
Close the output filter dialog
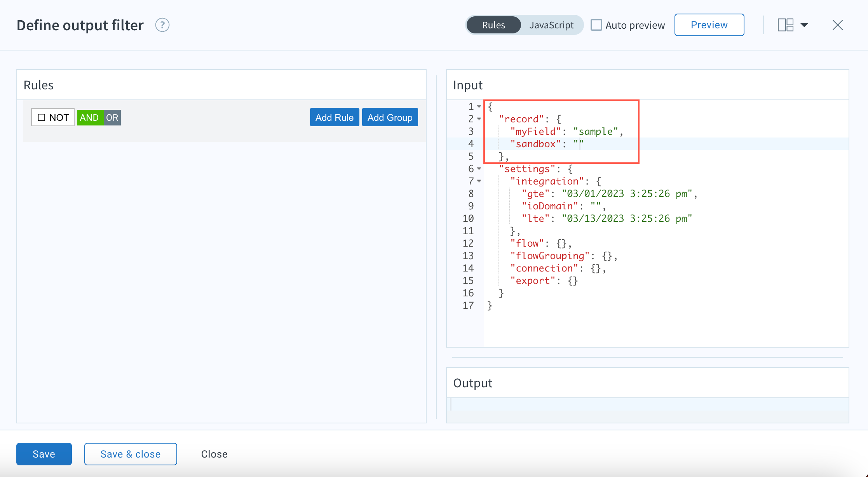tap(838, 25)
